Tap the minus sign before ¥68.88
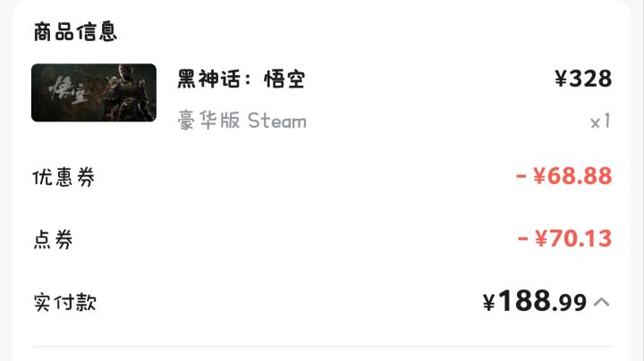Screen dimensions: 644x361 click(521, 176)
